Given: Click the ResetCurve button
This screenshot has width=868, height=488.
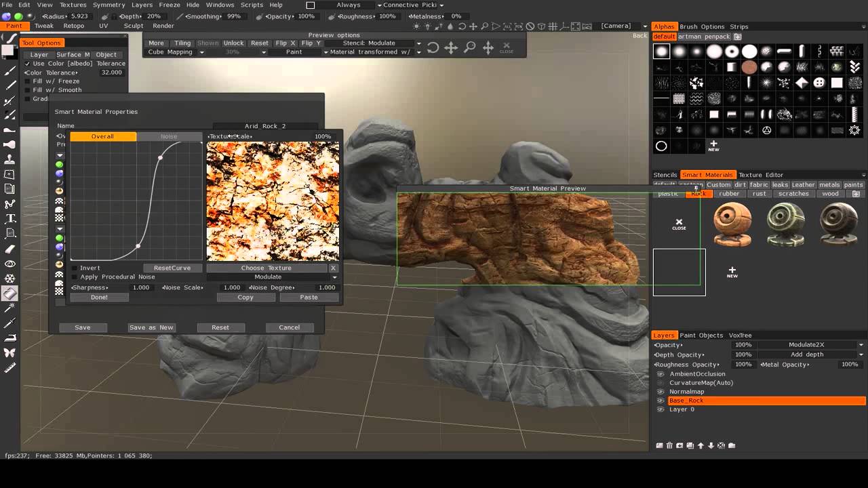Looking at the screenshot, I should pyautogui.click(x=172, y=268).
